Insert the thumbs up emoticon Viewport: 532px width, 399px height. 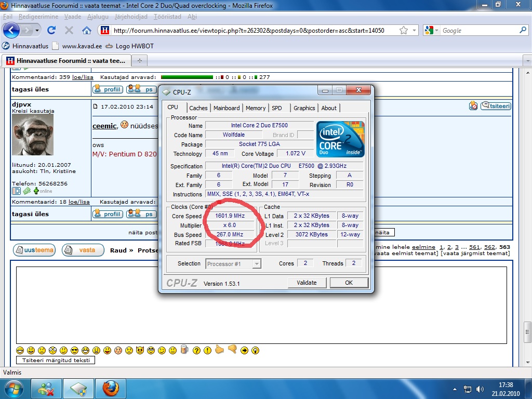point(220,350)
